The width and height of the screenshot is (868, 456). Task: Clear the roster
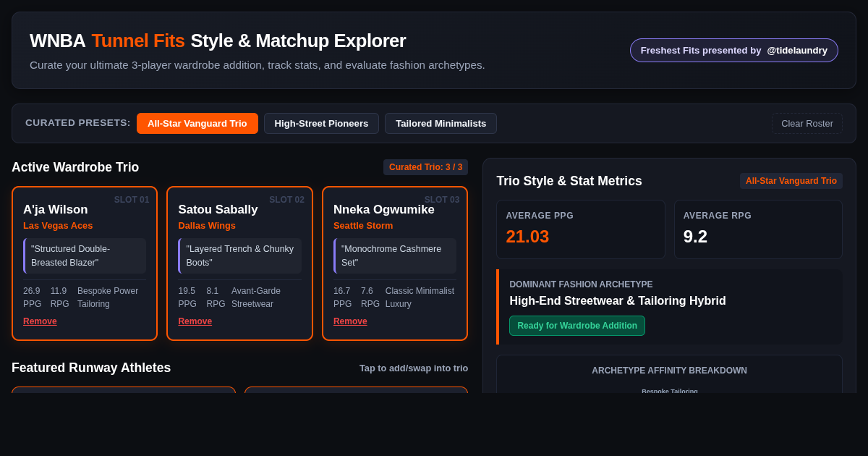click(807, 123)
